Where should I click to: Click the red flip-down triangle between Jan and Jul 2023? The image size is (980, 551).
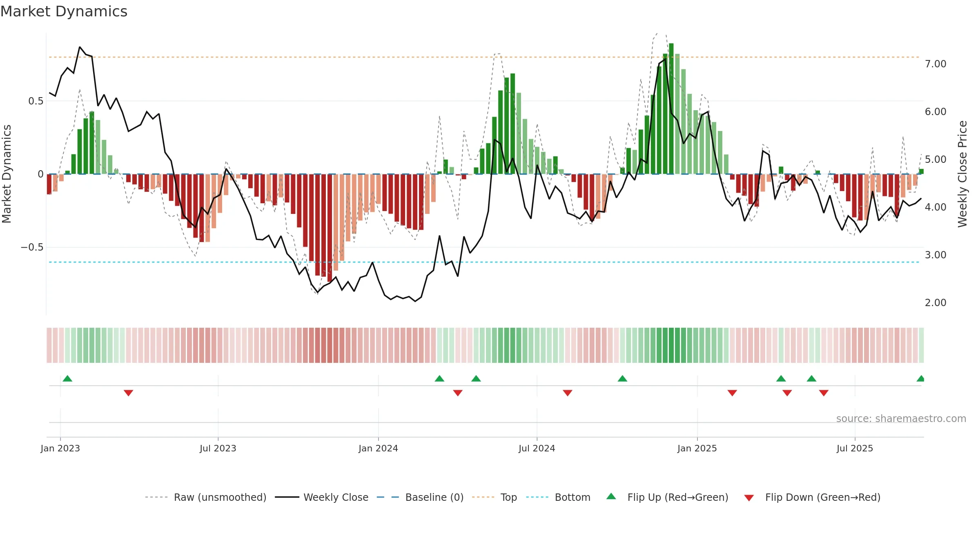(128, 393)
